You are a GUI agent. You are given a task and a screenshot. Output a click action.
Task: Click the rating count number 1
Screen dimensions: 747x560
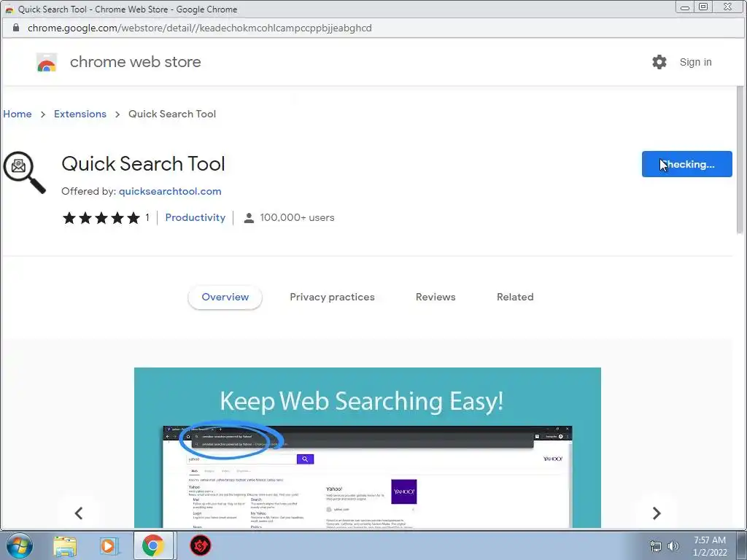click(x=147, y=217)
